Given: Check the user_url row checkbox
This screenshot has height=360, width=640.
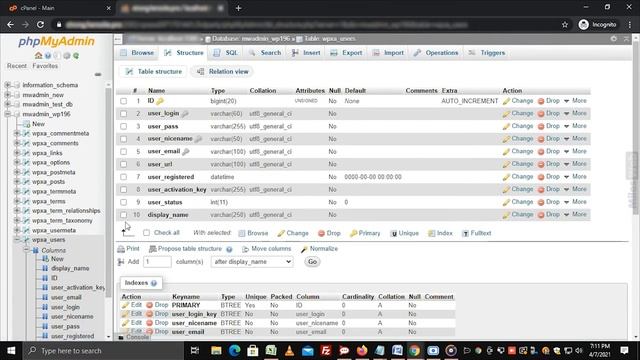Looking at the screenshot, I should (x=124, y=164).
